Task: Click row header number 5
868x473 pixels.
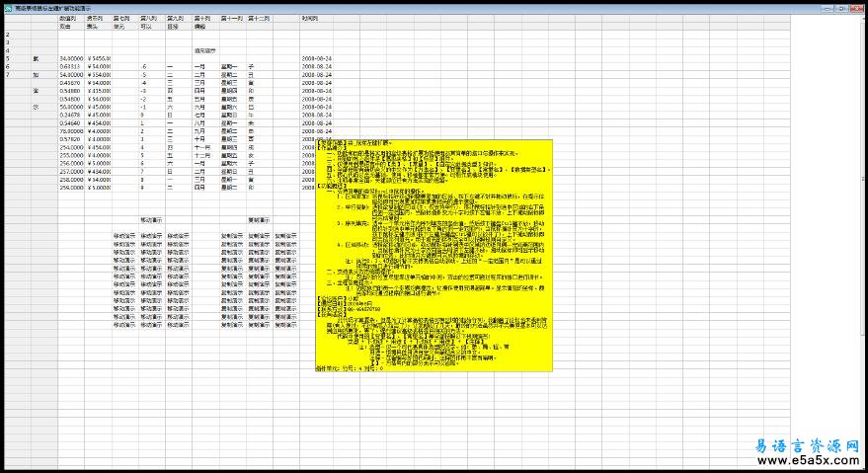Action: [x=7, y=58]
